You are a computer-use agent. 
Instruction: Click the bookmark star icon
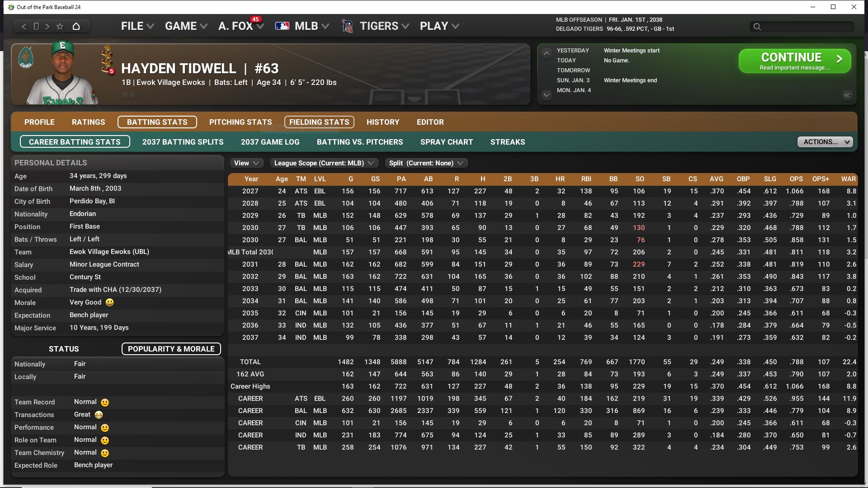[60, 26]
